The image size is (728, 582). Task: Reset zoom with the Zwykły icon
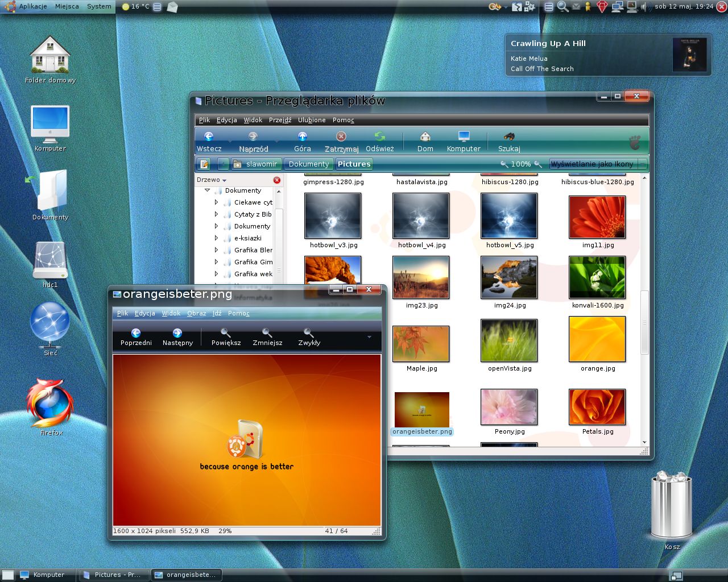click(308, 333)
